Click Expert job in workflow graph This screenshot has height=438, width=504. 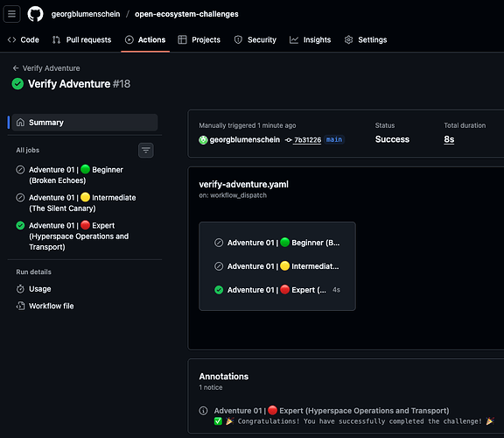click(277, 290)
